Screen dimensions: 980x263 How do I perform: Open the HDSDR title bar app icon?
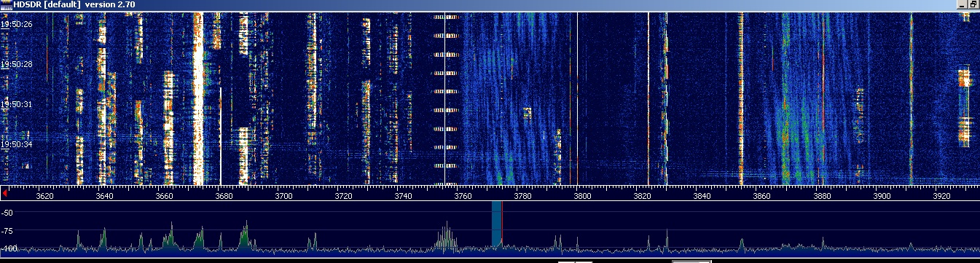click(6, 4)
